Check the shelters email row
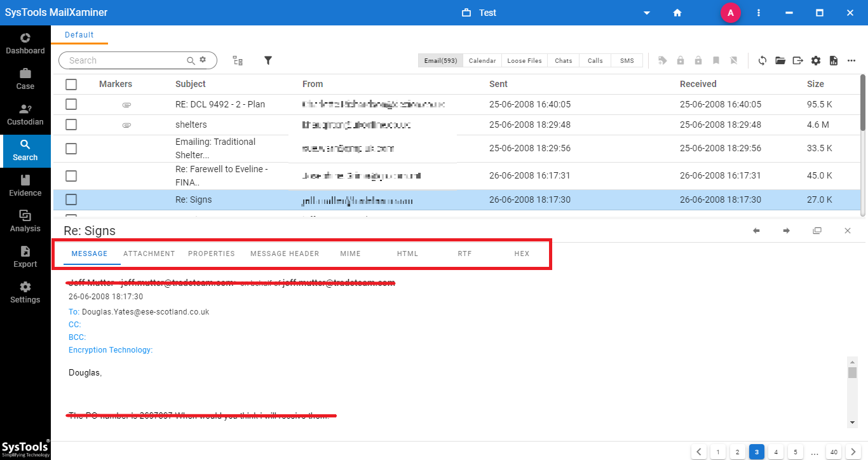Screen dimensions: 868x460 coord(71,125)
